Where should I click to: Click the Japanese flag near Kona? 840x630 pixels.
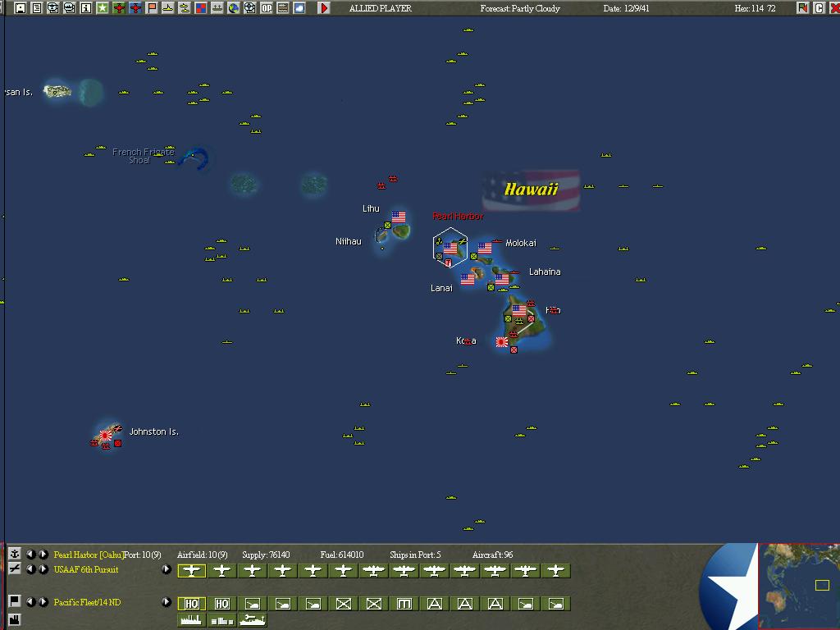tap(502, 342)
